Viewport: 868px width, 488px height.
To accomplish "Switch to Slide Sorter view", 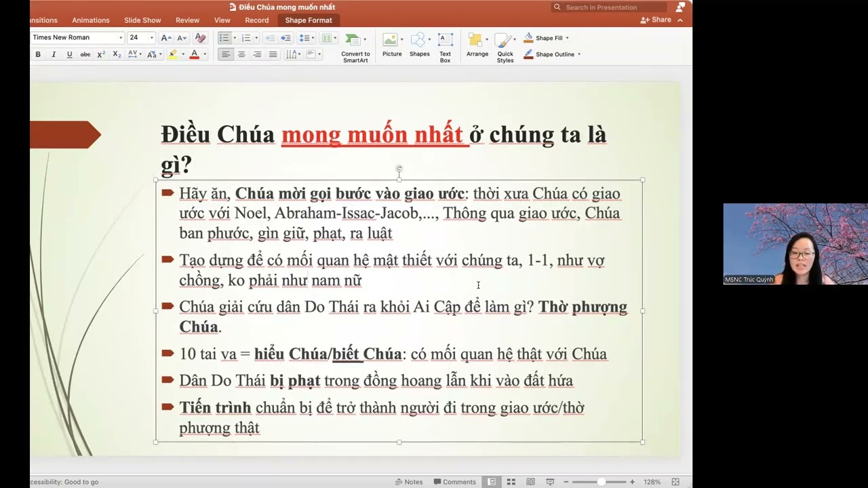I will click(511, 482).
